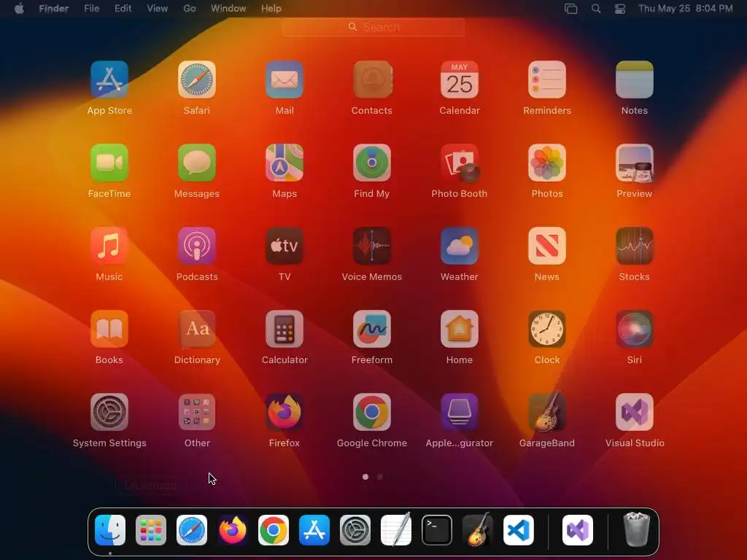This screenshot has height=560, width=747.
Task: Click the Stage Manager menu bar icon
Action: (x=570, y=8)
